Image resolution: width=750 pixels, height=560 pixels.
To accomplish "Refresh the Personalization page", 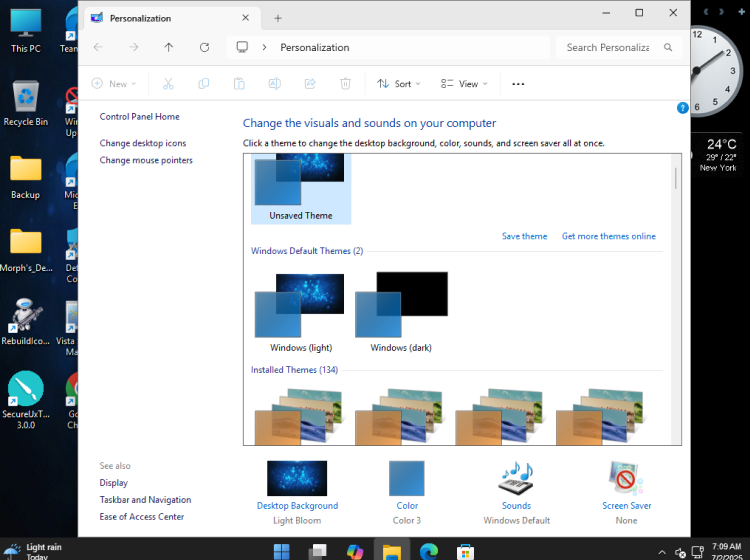I will click(x=204, y=47).
